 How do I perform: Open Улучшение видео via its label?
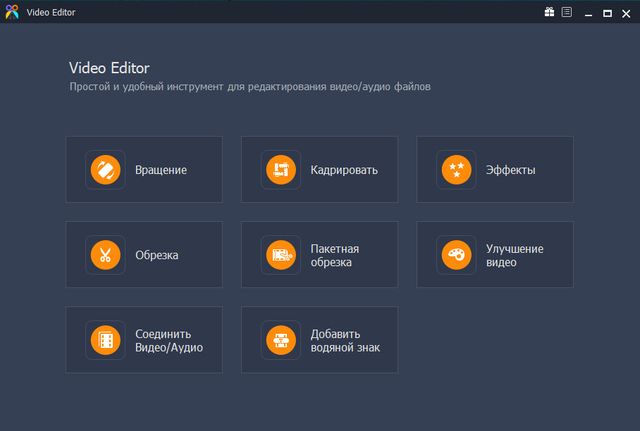coord(514,255)
